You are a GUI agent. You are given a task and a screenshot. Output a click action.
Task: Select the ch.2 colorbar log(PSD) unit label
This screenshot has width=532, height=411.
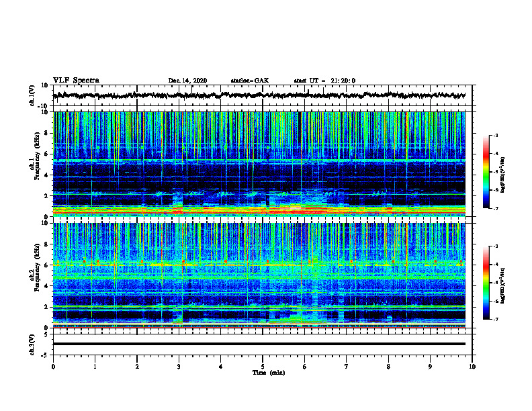click(x=503, y=285)
